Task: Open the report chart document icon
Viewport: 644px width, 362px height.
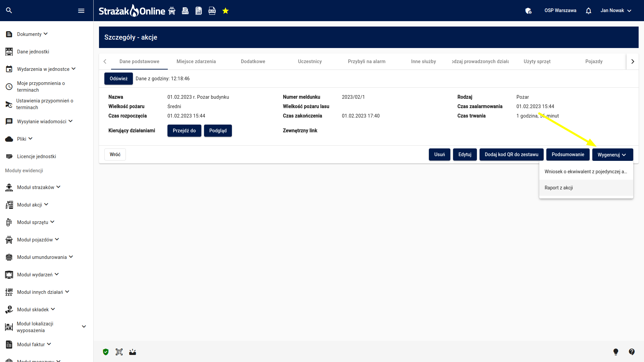Action: pyautogui.click(x=199, y=11)
